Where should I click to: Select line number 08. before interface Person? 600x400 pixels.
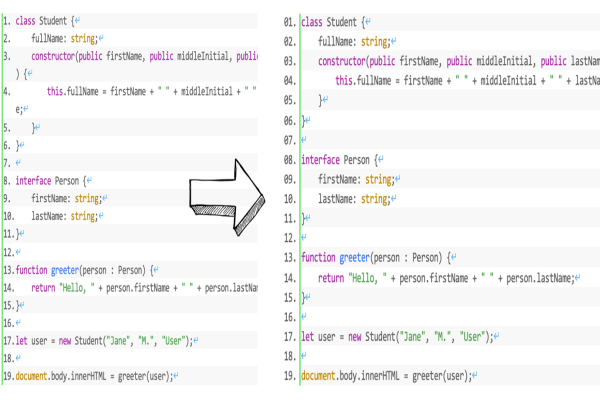point(289,160)
